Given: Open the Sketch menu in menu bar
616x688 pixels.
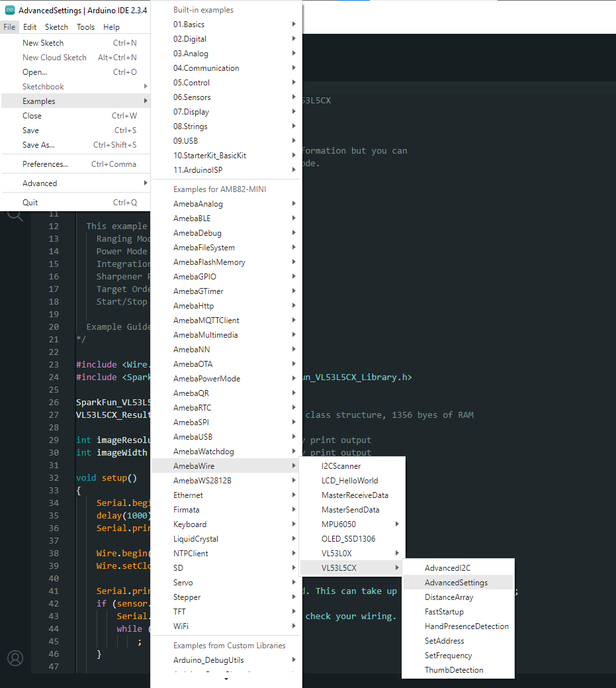Looking at the screenshot, I should pyautogui.click(x=56, y=27).
